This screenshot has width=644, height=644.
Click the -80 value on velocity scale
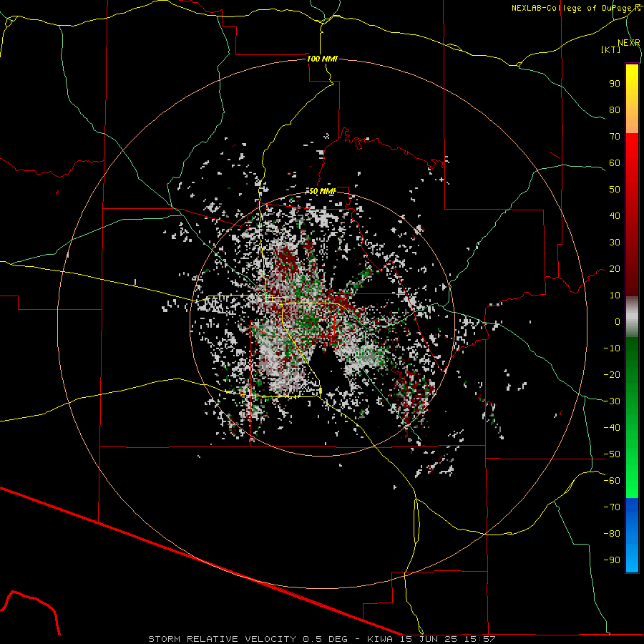[x=612, y=534]
